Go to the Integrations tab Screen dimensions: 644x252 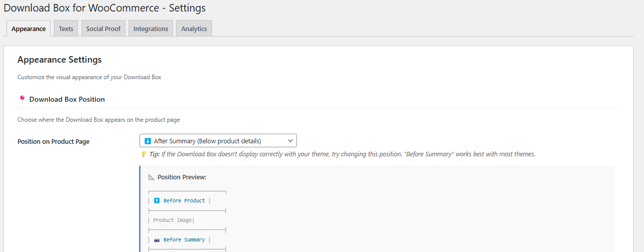tap(150, 29)
